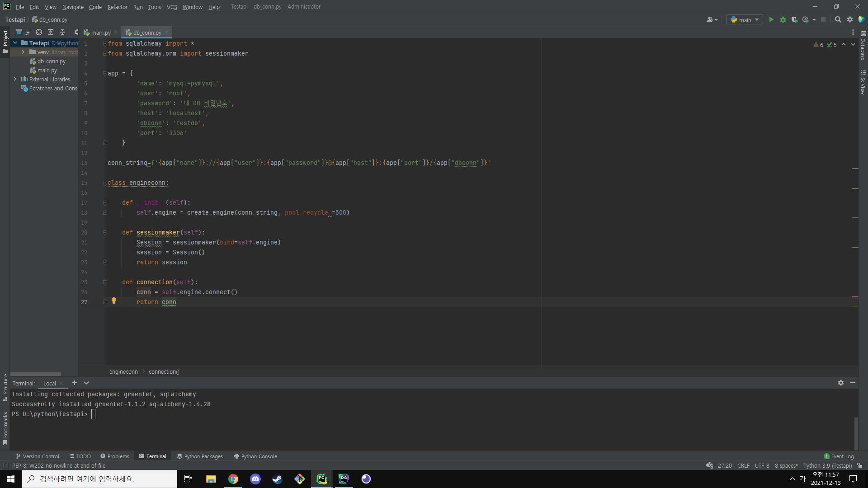Image resolution: width=868 pixels, height=488 pixels.
Task: Toggle the Database side panel
Action: coord(863,46)
